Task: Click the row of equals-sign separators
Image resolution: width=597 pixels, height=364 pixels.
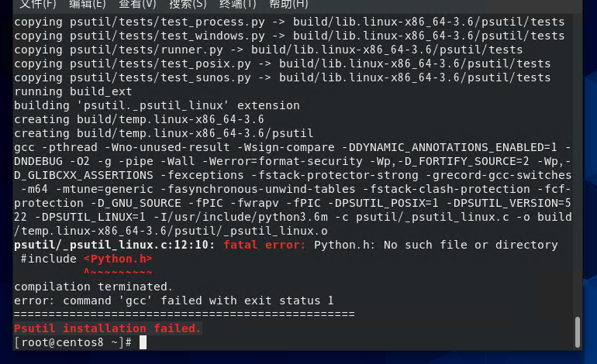Action: point(184,314)
